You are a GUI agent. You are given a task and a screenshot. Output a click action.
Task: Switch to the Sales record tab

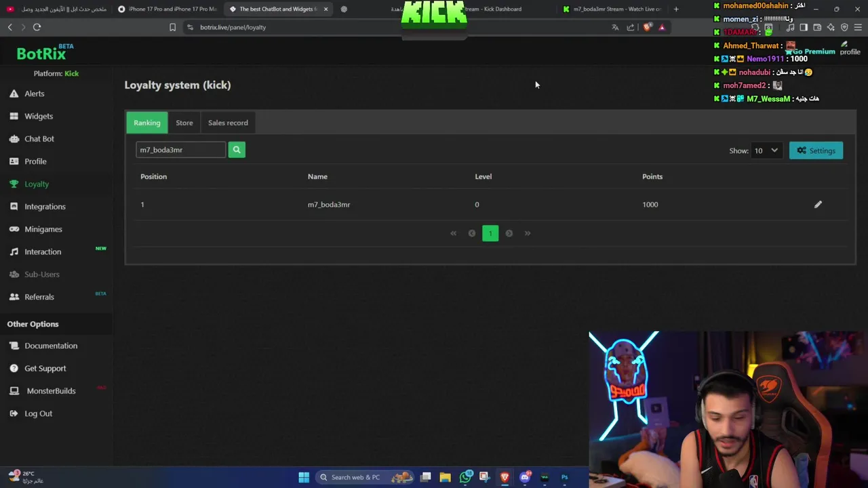pos(228,123)
